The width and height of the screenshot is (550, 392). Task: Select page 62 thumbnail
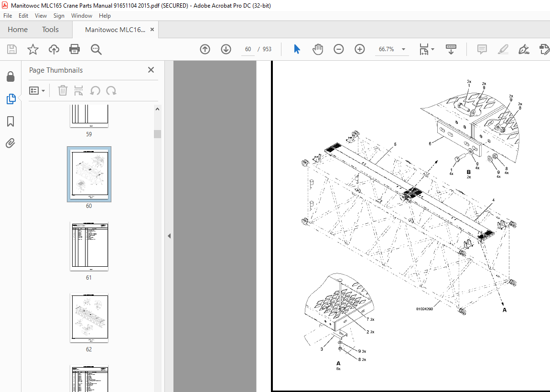click(89, 318)
